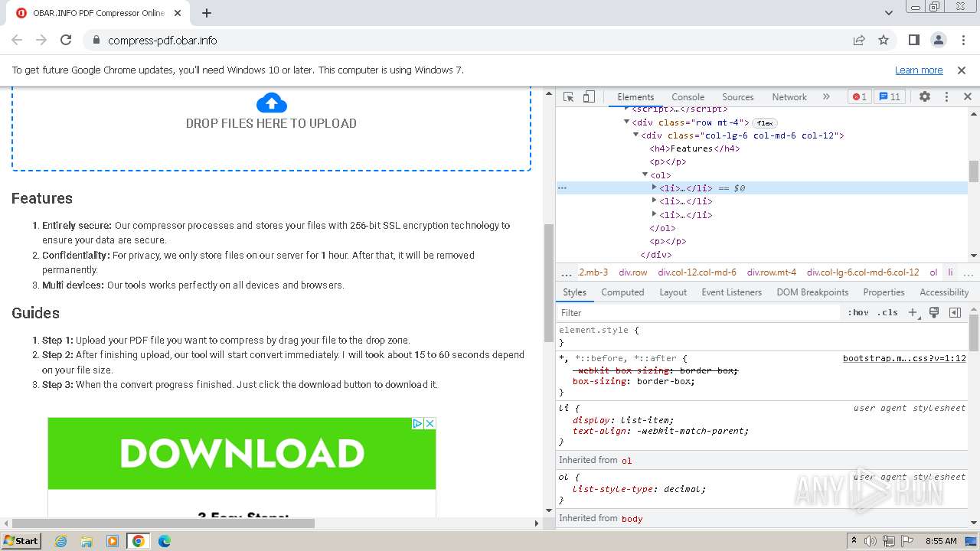980x551 pixels.
Task: Click the styles Filter input field
Action: [x=698, y=312]
